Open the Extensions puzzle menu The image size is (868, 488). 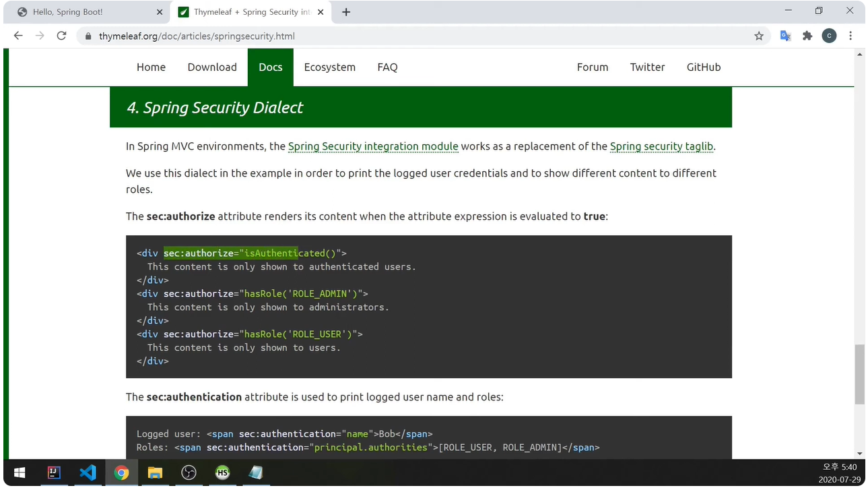tap(807, 36)
